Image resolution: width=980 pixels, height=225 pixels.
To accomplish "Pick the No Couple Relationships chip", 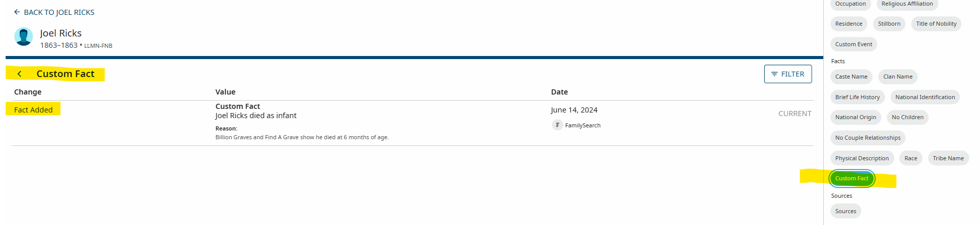I will (x=867, y=138).
